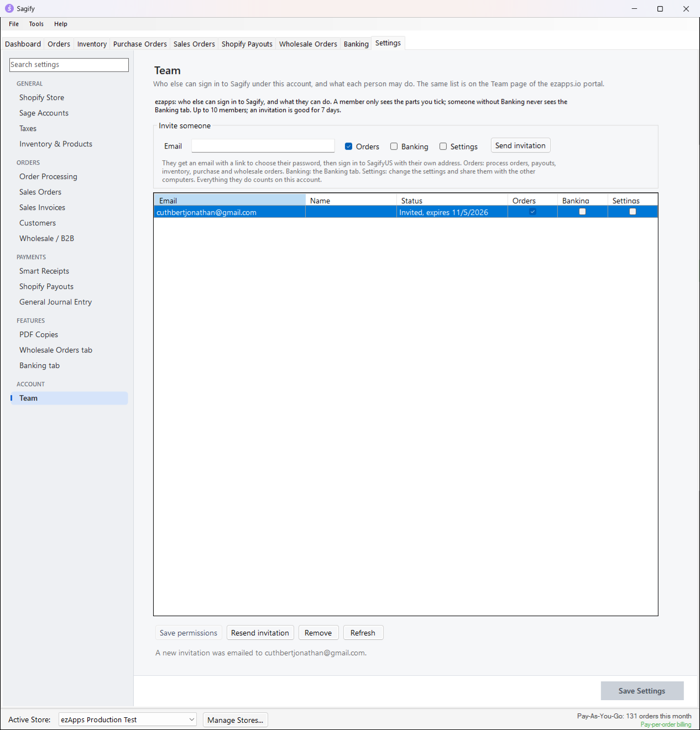Click the Save Settings button
Viewport: 700px width, 730px height.
click(642, 691)
